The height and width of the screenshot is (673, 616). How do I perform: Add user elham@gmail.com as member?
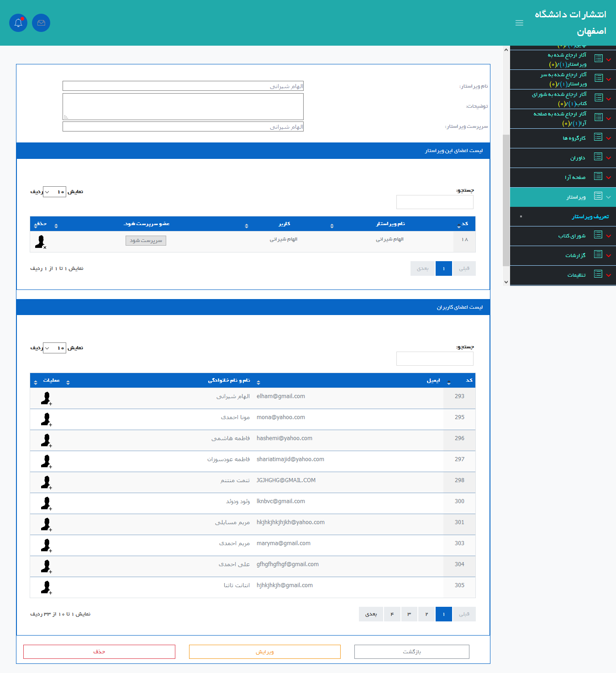[46, 399]
